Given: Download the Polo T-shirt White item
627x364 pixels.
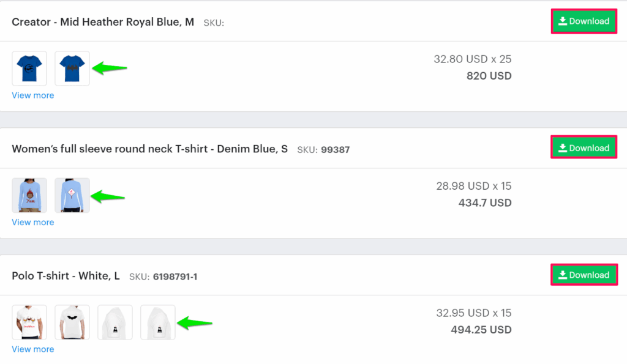Looking at the screenshot, I should 584,275.
